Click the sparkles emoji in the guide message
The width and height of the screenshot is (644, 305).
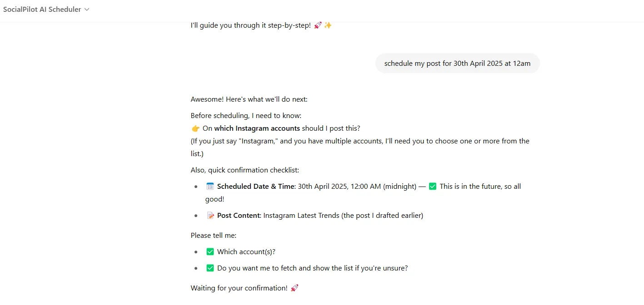(328, 25)
